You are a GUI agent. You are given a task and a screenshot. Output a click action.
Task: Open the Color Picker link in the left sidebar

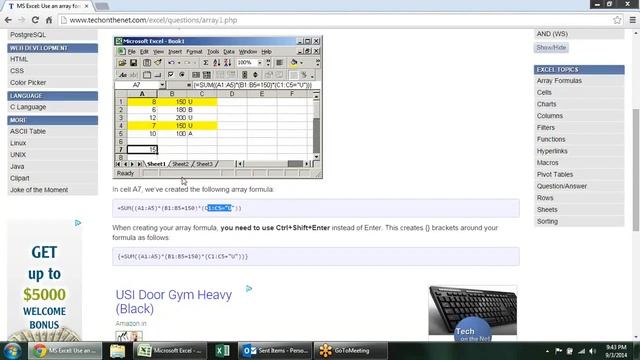(x=28, y=82)
